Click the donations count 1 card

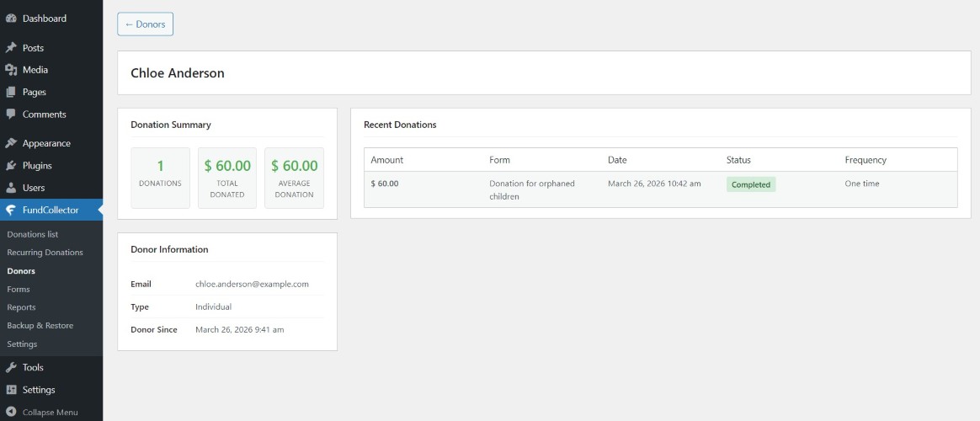click(x=160, y=178)
